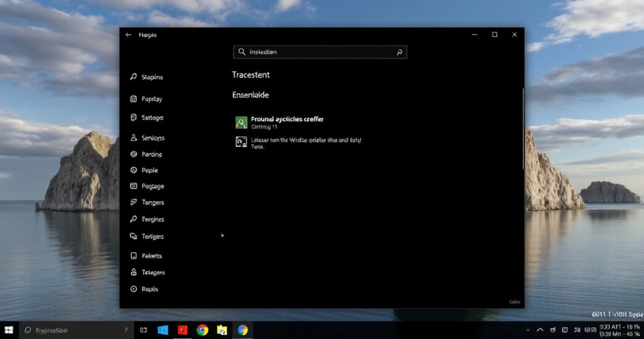Click the Senions person icon

tap(133, 138)
